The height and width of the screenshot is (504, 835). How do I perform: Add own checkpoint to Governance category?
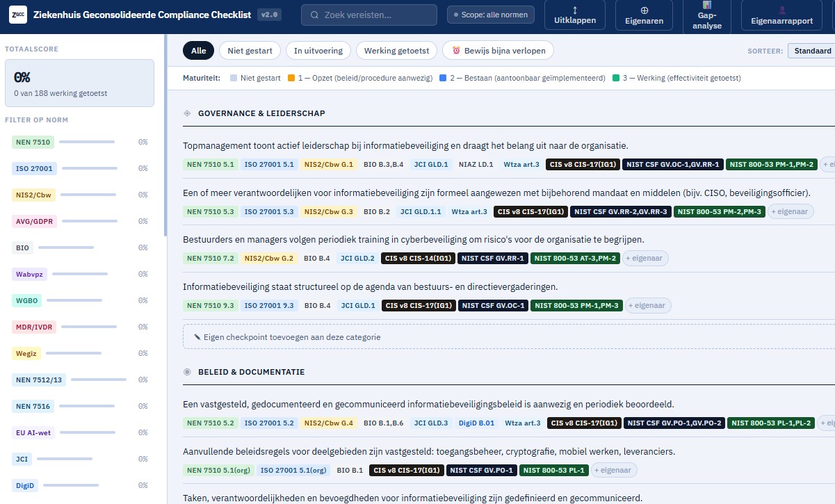(x=509, y=337)
